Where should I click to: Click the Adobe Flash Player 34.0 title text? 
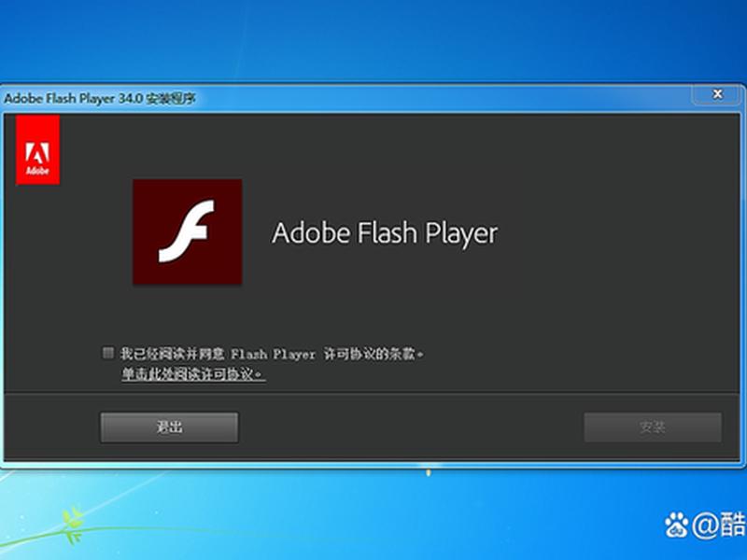click(100, 99)
